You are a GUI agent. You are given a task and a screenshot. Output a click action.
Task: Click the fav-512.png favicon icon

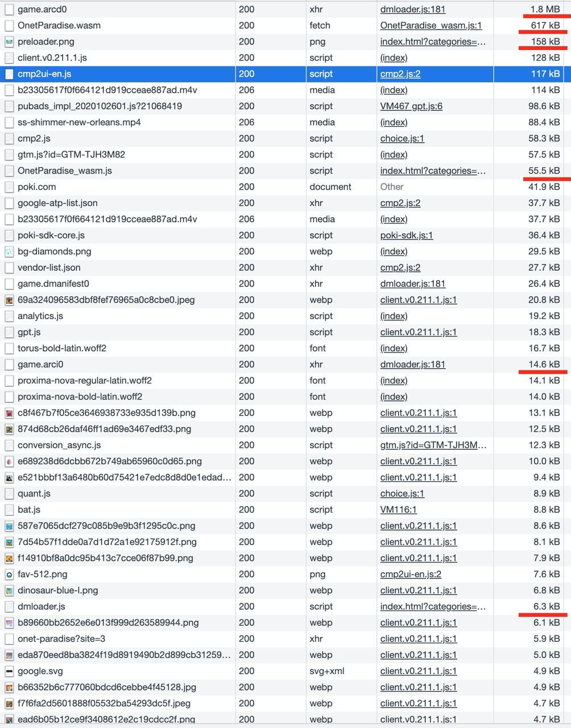(9, 574)
